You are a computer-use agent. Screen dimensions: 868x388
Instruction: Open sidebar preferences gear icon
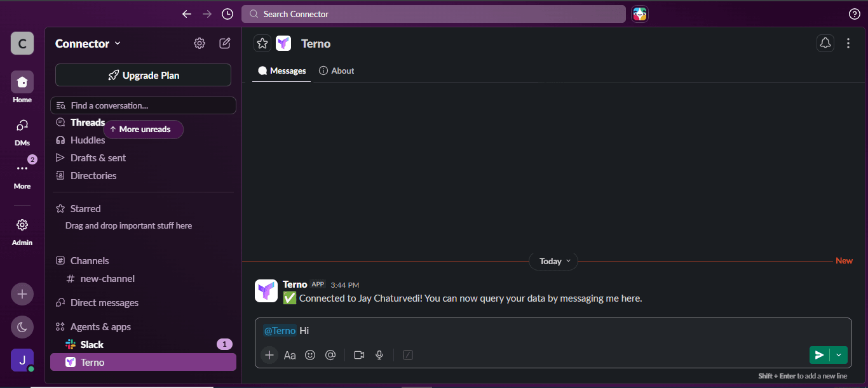click(200, 43)
